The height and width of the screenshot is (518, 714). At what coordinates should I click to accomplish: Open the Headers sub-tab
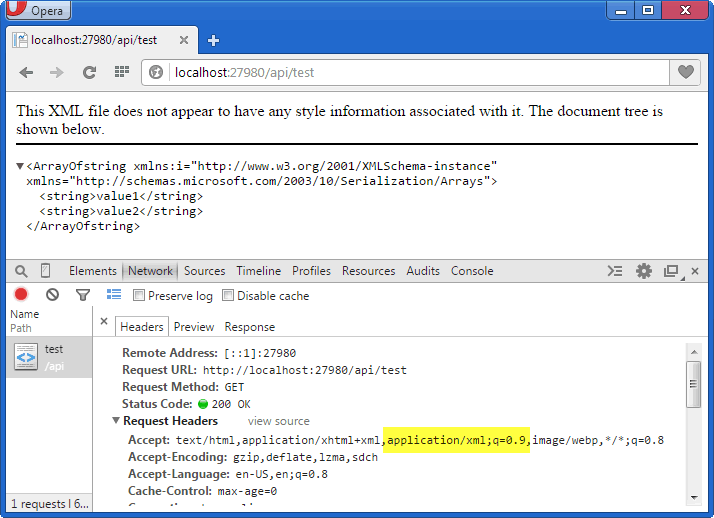[x=142, y=327]
